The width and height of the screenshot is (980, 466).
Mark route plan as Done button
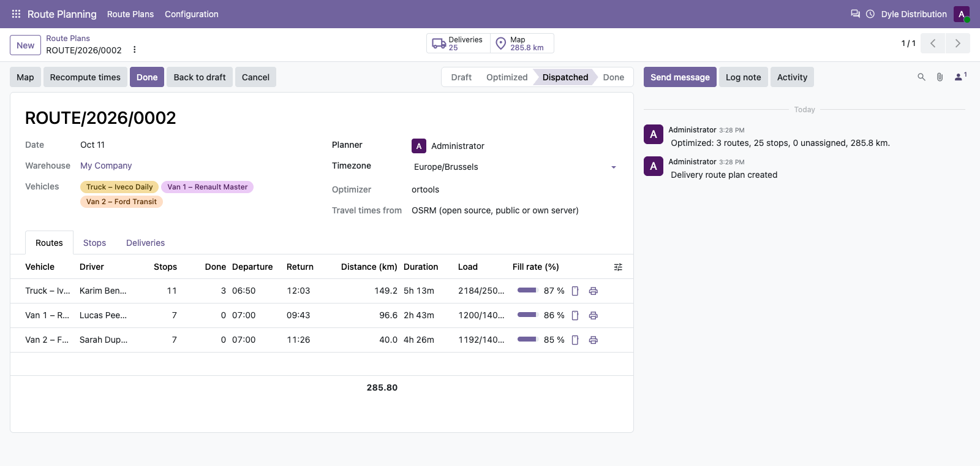[147, 77]
